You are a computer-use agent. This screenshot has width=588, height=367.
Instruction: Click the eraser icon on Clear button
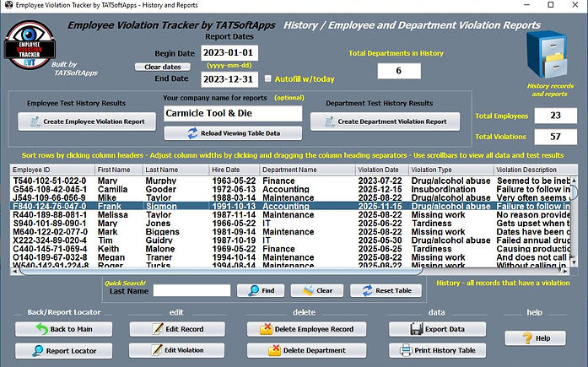(308, 290)
